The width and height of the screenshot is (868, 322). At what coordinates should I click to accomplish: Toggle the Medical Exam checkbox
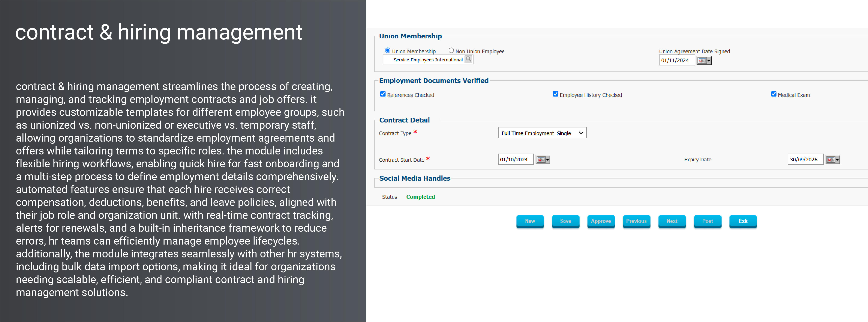click(x=774, y=94)
